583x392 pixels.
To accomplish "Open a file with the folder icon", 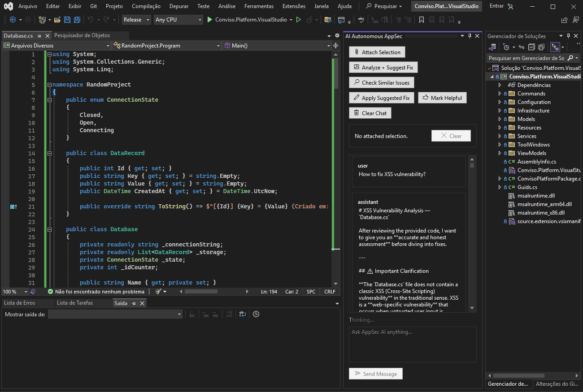I will (57, 20).
